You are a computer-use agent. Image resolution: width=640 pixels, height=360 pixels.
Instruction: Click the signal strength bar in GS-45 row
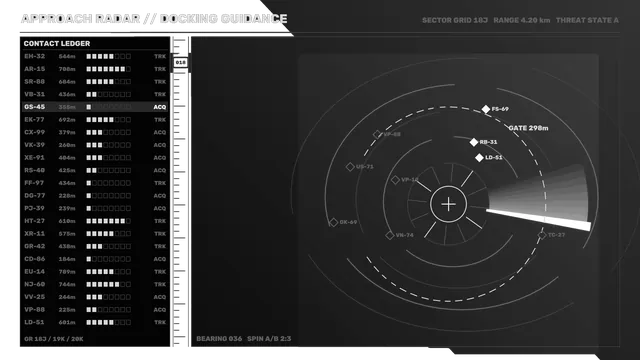(109, 107)
